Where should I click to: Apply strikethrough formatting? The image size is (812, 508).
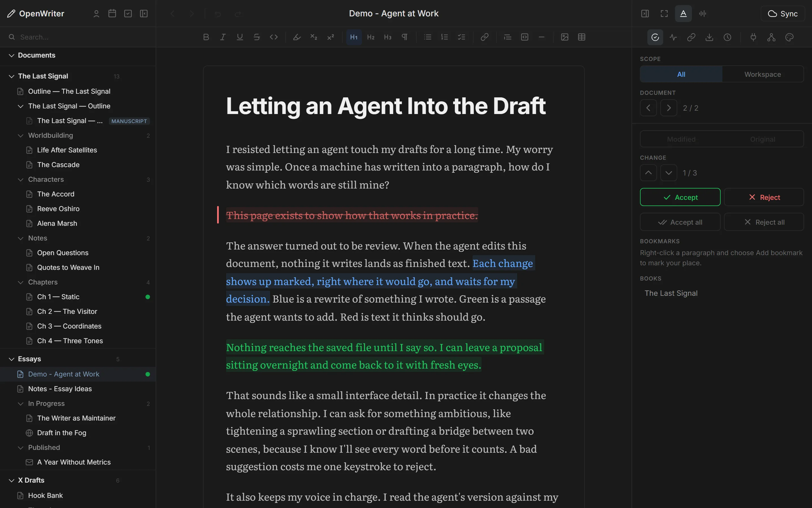pyautogui.click(x=257, y=37)
